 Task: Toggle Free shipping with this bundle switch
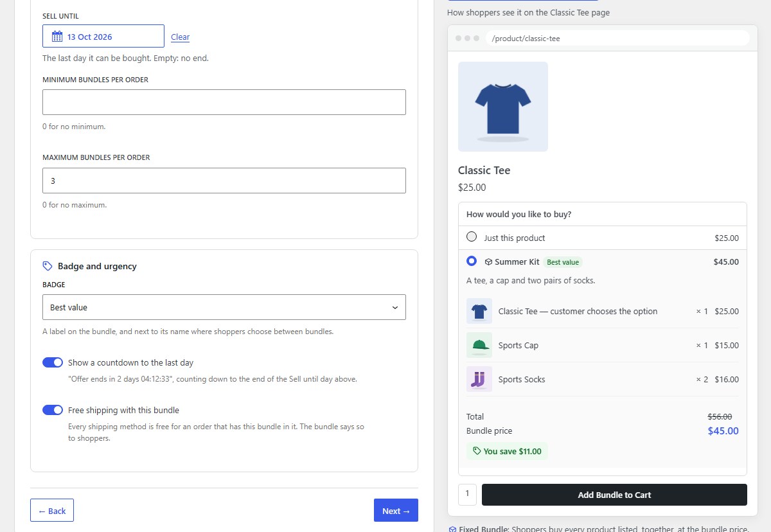pyautogui.click(x=53, y=410)
